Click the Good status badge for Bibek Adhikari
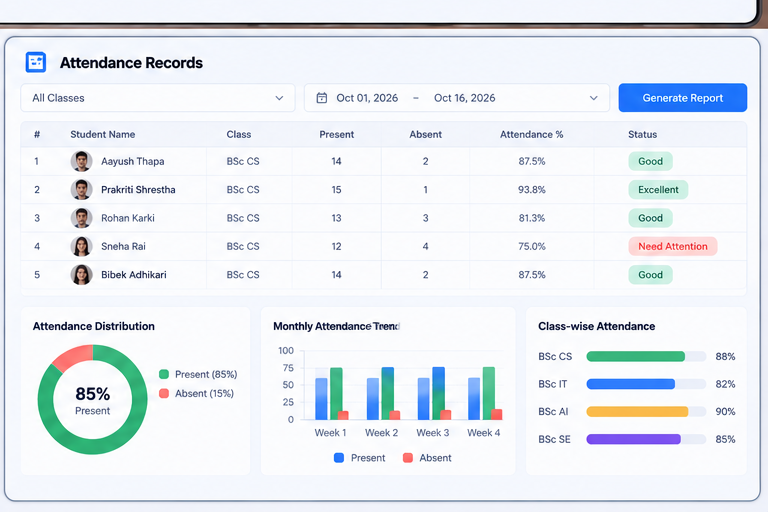 [650, 275]
